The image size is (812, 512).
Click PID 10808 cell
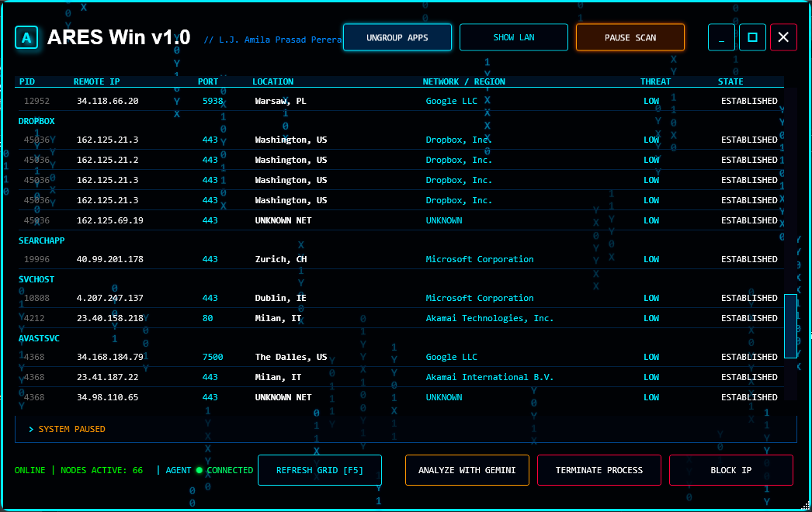[x=36, y=298]
